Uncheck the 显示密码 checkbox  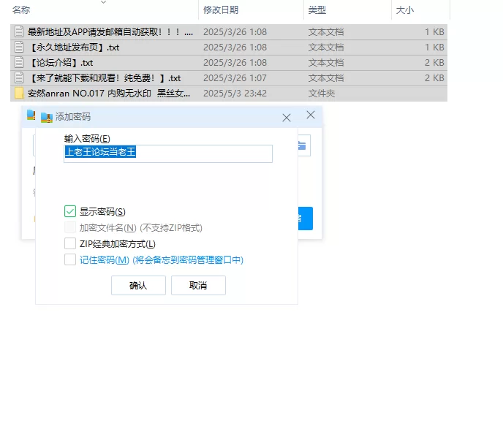click(70, 212)
